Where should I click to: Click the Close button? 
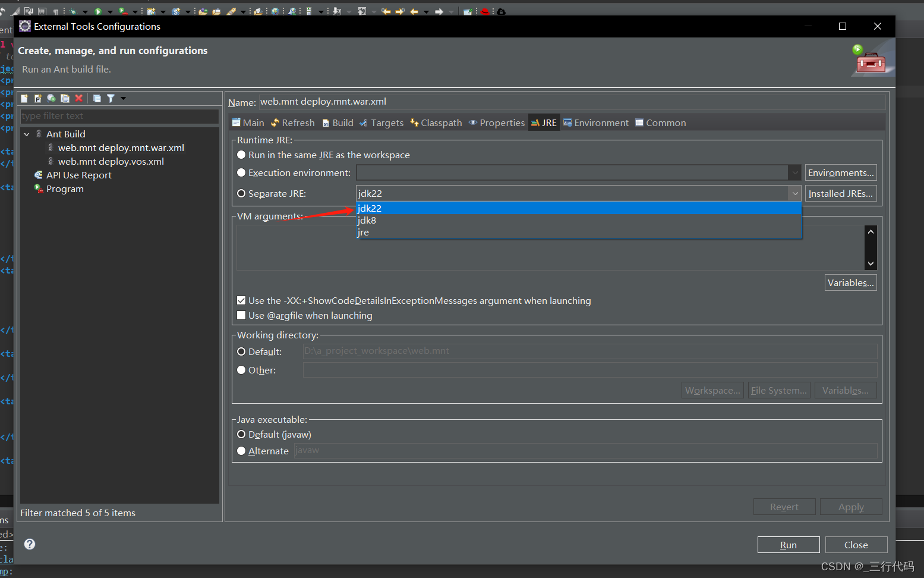click(x=856, y=545)
